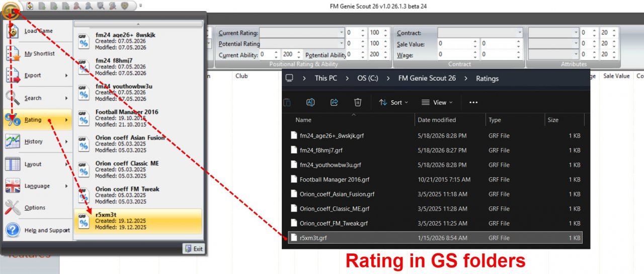The image size is (644, 274).
Task: Expand the Search submenu
Action: point(38,98)
